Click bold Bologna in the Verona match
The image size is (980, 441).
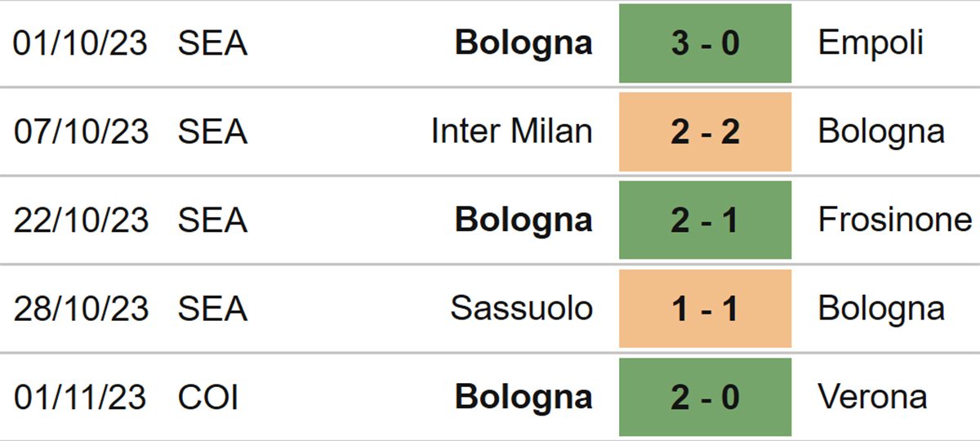pos(523,397)
